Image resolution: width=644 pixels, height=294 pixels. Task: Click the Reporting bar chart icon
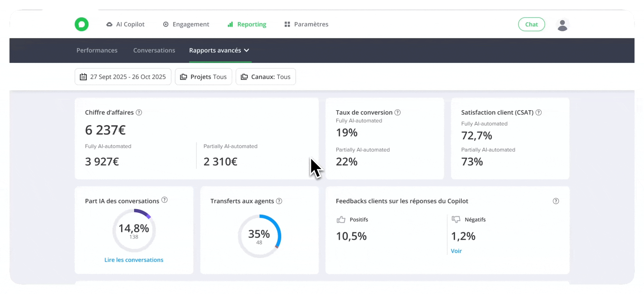tap(230, 24)
